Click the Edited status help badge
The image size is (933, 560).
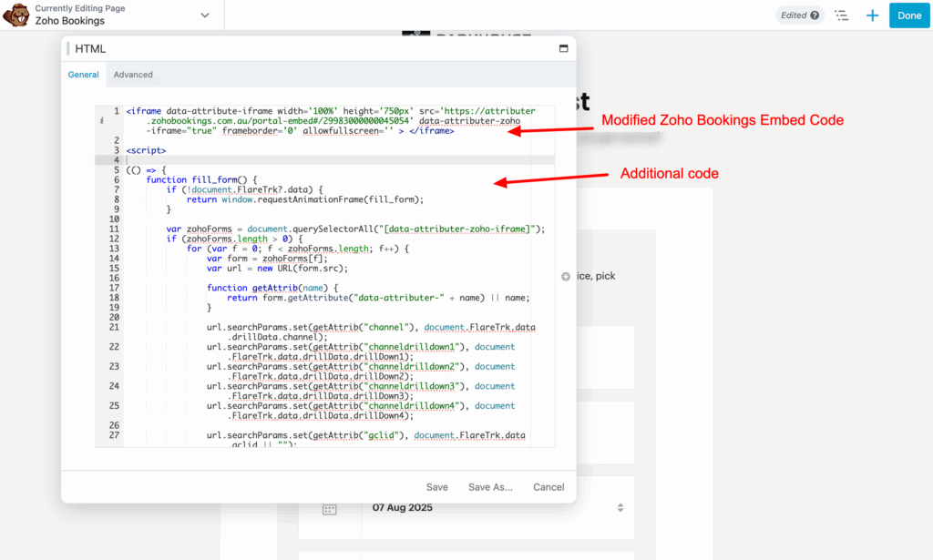[800, 15]
